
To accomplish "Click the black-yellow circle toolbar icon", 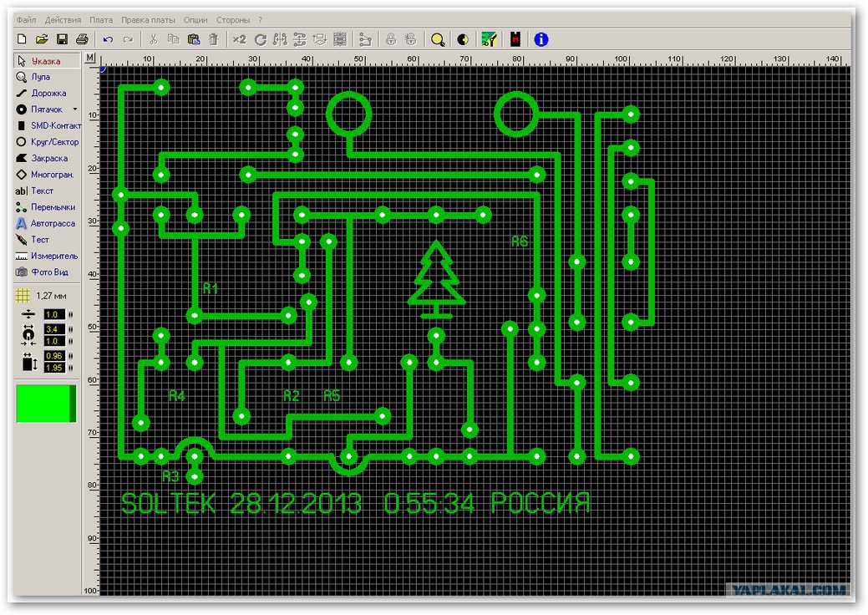I will (463, 39).
